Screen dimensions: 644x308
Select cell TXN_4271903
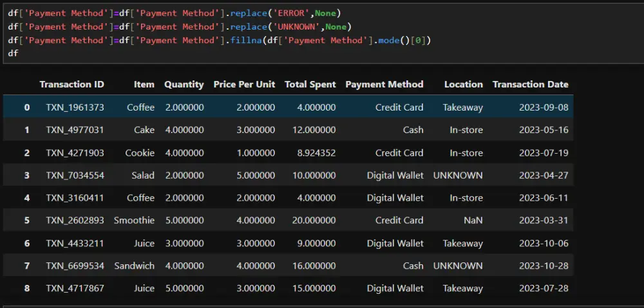75,153
